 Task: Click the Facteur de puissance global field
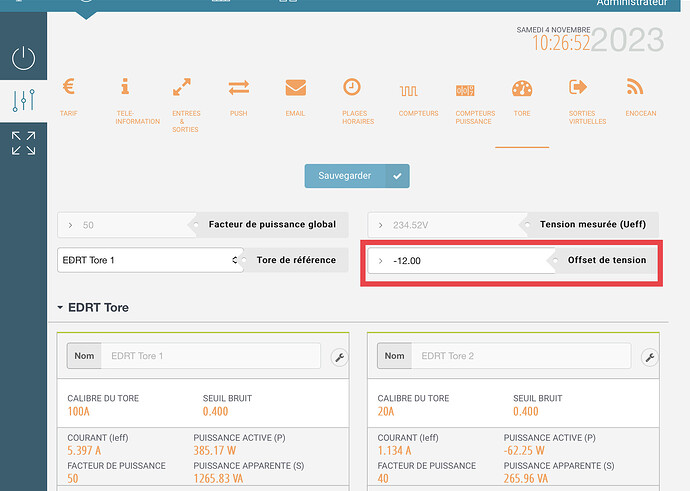126,225
